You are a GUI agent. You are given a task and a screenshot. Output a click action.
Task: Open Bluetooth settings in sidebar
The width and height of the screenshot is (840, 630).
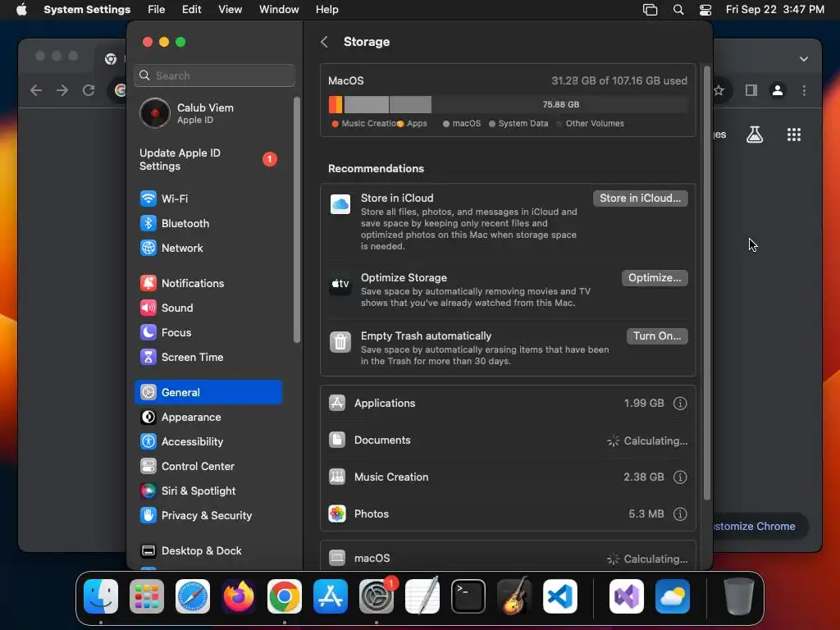(208, 223)
